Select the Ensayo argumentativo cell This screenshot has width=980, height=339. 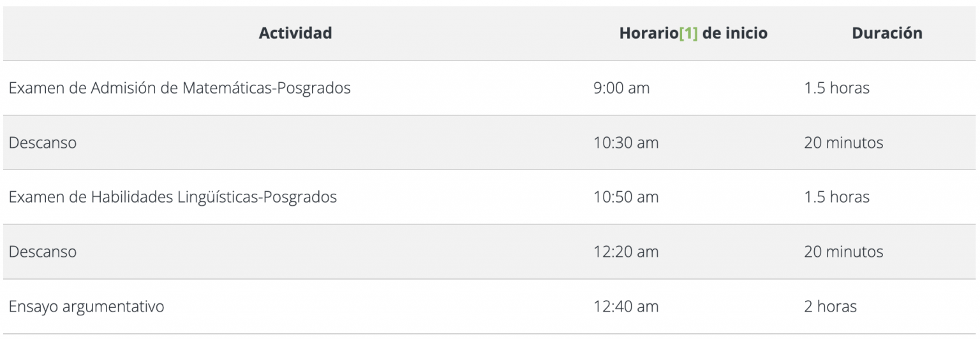click(86, 307)
